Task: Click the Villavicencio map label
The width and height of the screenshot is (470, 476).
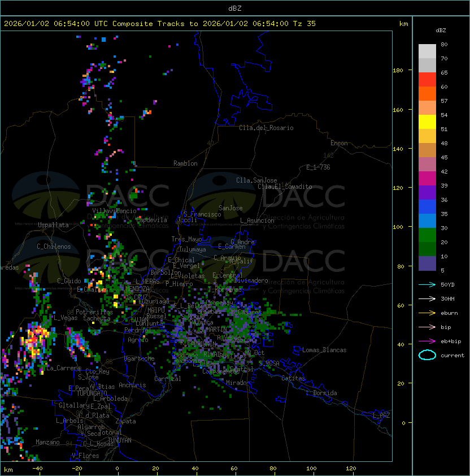Action: pyautogui.click(x=114, y=211)
